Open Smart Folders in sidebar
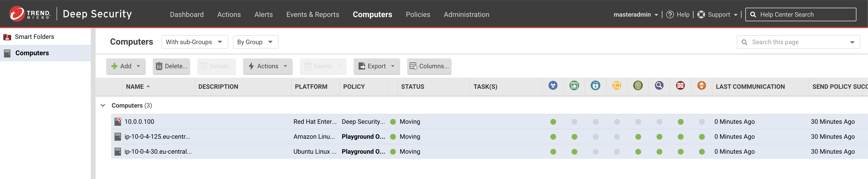 point(34,37)
